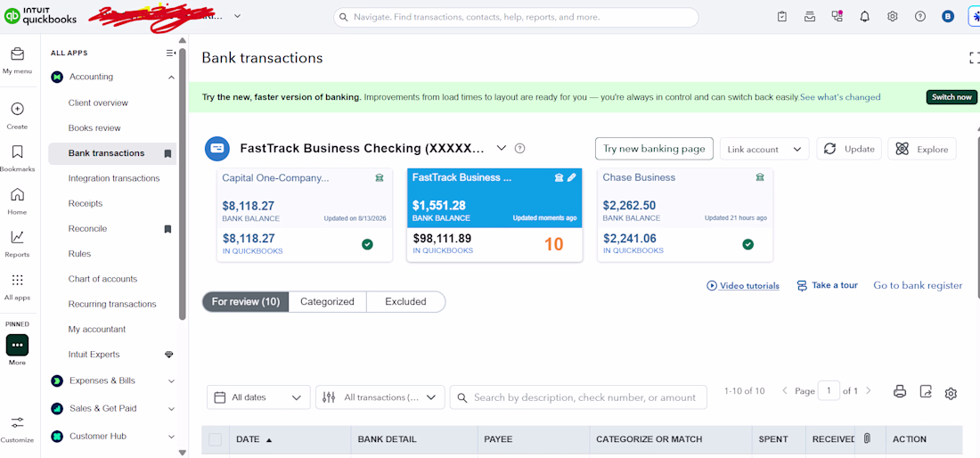This screenshot has width=980, height=458.
Task: Click the attachment paperclip column header
Action: pos(867,438)
